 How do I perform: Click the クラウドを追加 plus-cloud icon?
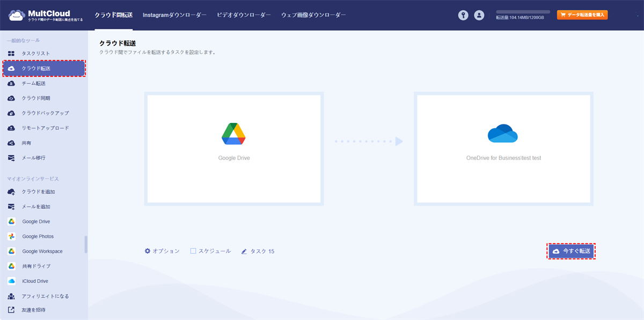pos(11,192)
